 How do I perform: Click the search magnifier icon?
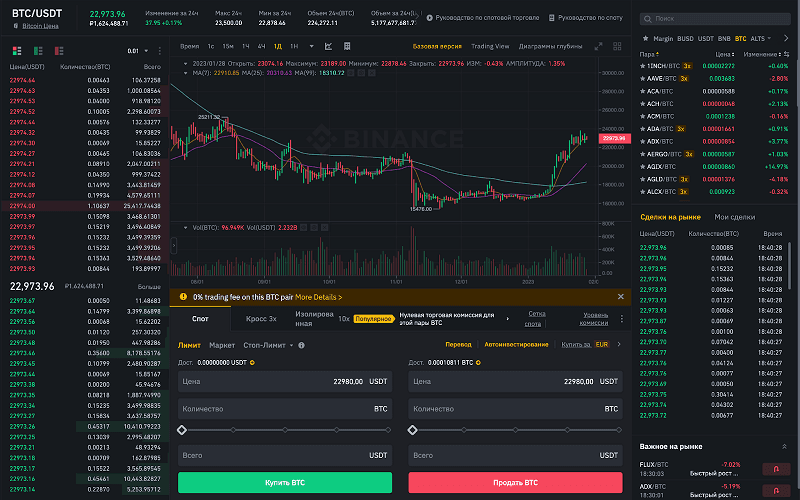(648, 19)
